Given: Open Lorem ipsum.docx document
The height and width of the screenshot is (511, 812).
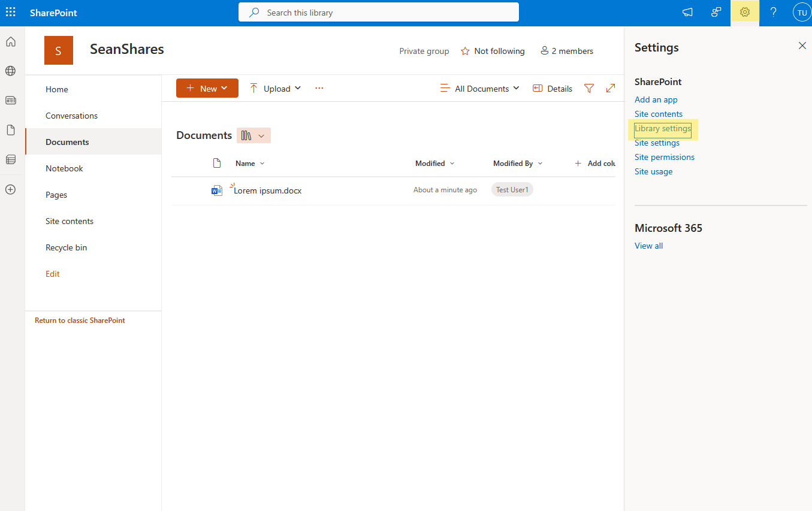Looking at the screenshot, I should point(267,190).
